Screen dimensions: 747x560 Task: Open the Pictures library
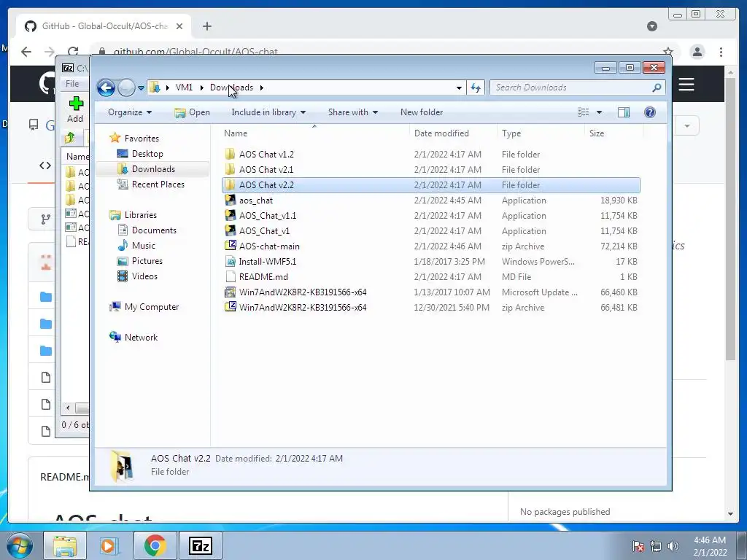147,261
